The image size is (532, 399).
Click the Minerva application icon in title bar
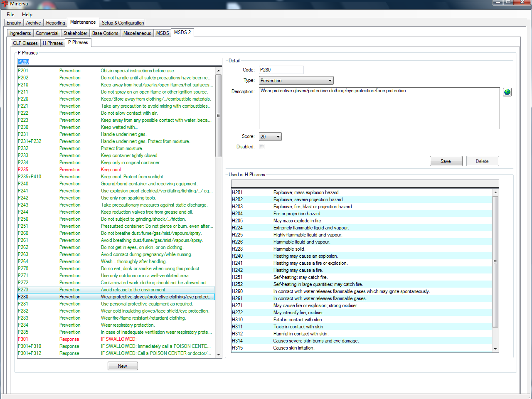coord(5,4)
